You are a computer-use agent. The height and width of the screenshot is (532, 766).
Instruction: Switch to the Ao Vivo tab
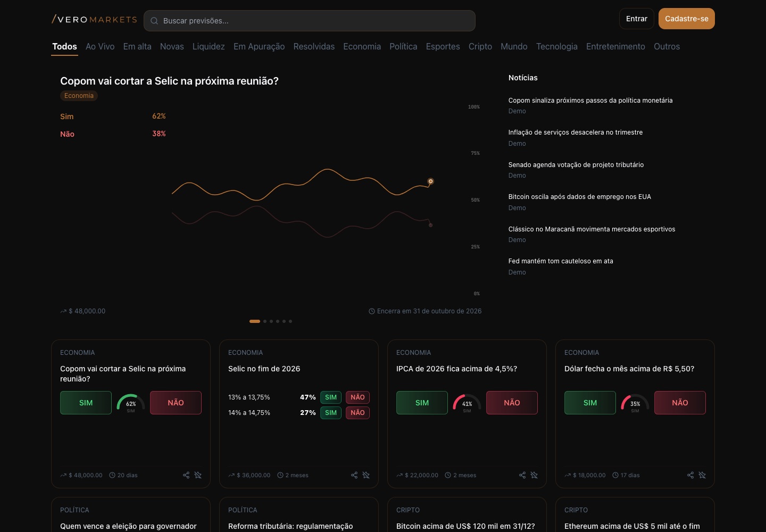(x=100, y=46)
